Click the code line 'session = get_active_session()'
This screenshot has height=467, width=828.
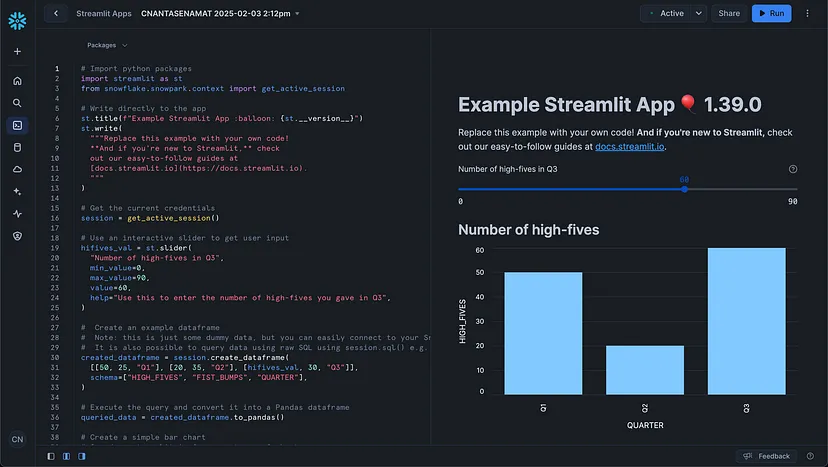[150, 218]
